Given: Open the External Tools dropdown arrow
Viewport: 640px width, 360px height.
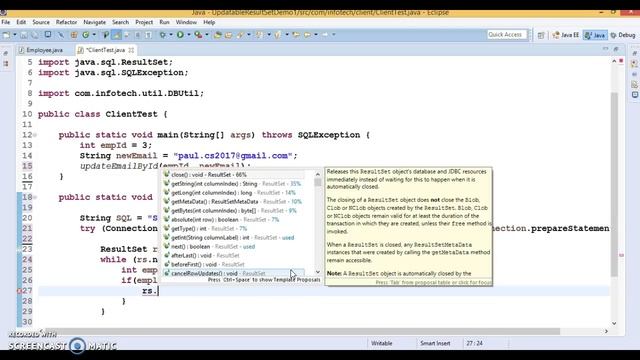Looking at the screenshot, I should [207, 35].
